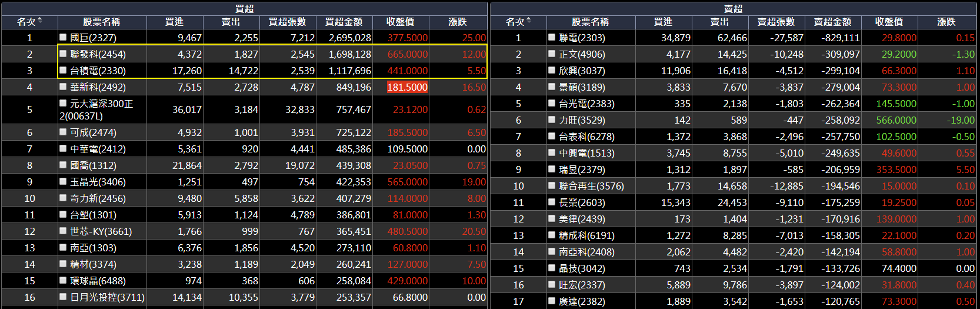
Task: Tick the checkbox for 國巨(2327)
Action: (63, 37)
